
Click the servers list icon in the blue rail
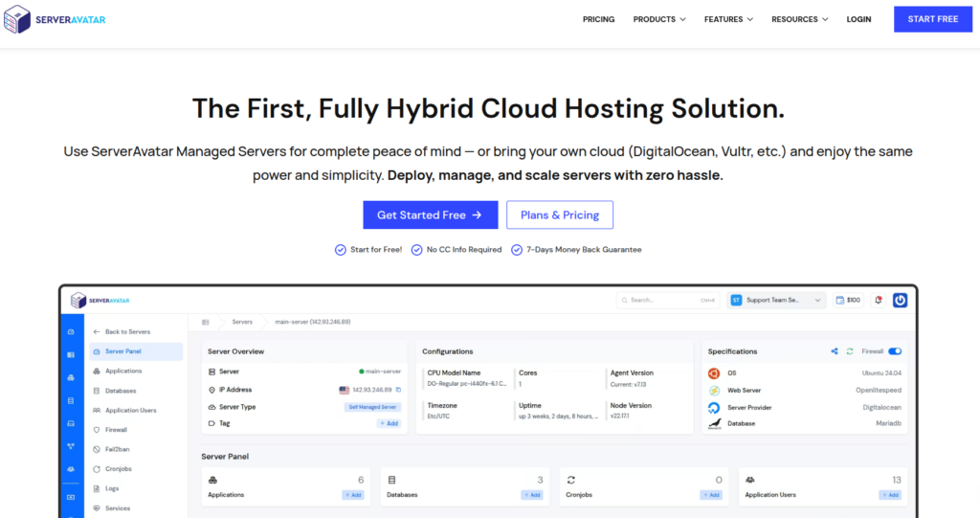coord(71,354)
